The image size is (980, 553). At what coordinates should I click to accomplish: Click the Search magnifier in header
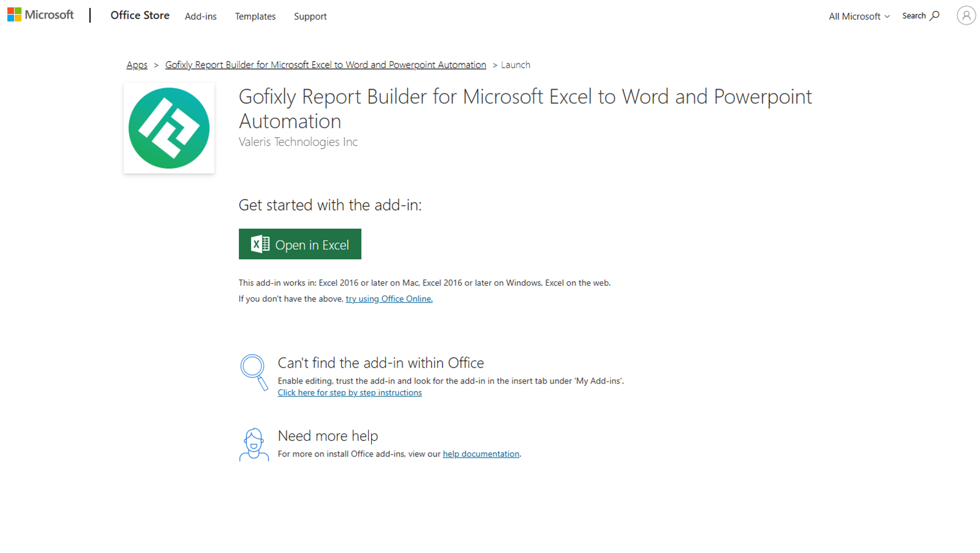point(934,16)
